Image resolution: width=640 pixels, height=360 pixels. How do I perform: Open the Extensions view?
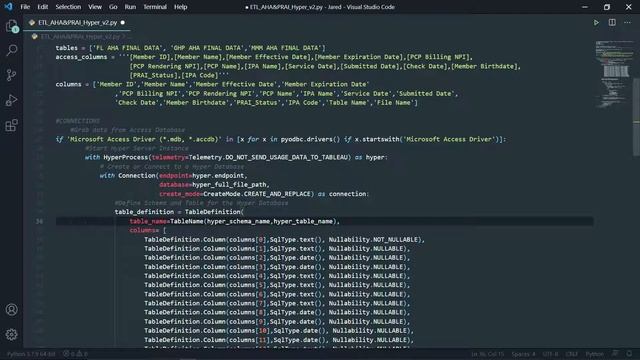pyautogui.click(x=11, y=125)
